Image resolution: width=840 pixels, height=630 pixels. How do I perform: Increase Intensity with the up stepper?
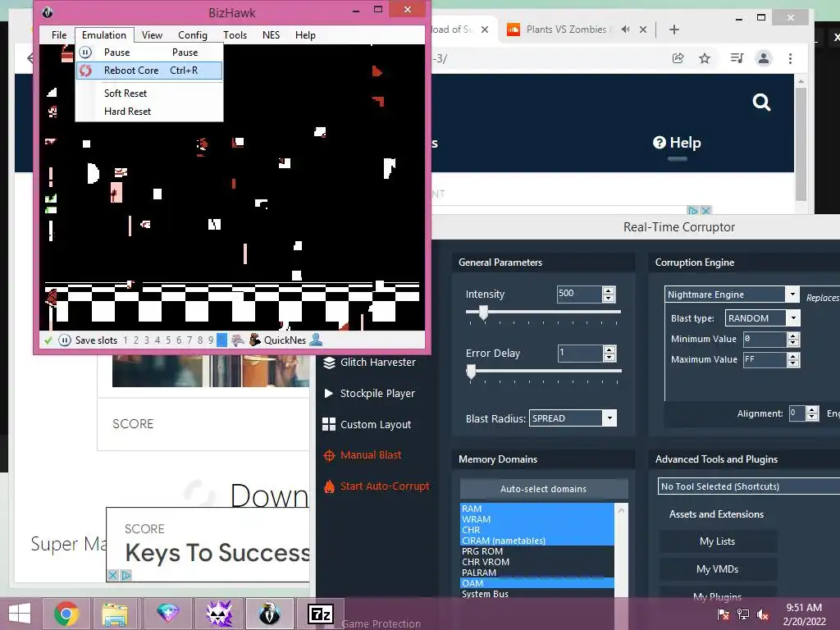(608, 291)
